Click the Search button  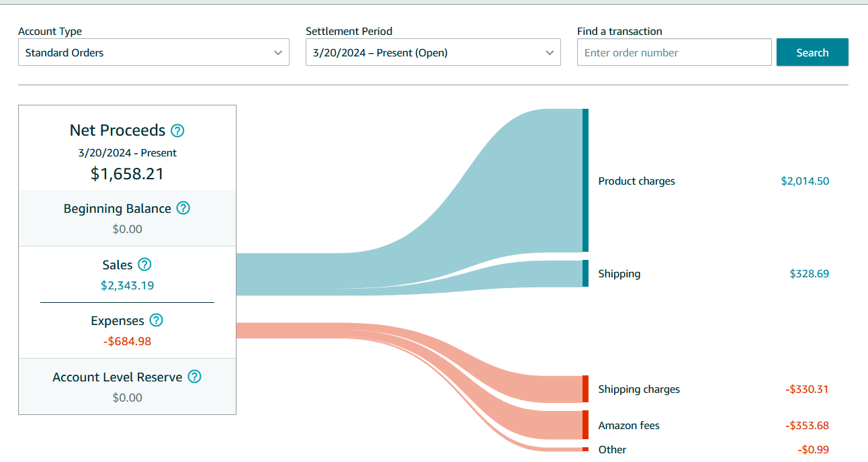(812, 52)
